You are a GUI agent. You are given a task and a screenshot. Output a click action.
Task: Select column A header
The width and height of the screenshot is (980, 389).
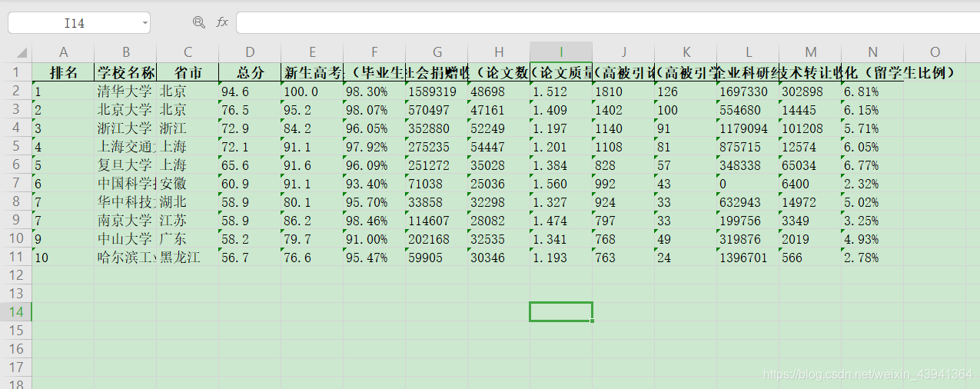pyautogui.click(x=63, y=52)
